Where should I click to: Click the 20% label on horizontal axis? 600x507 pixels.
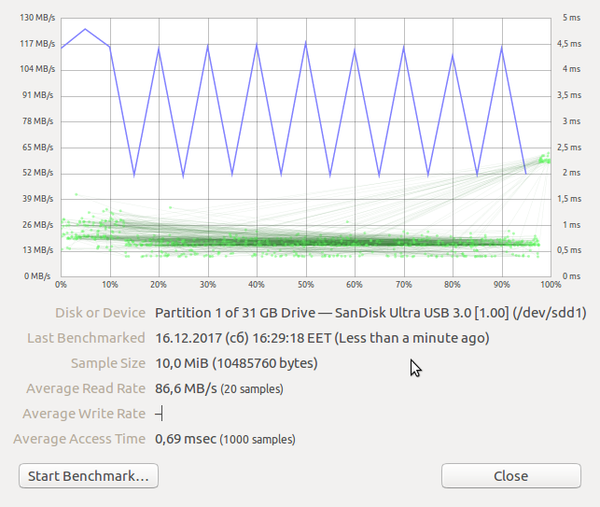coord(158,285)
